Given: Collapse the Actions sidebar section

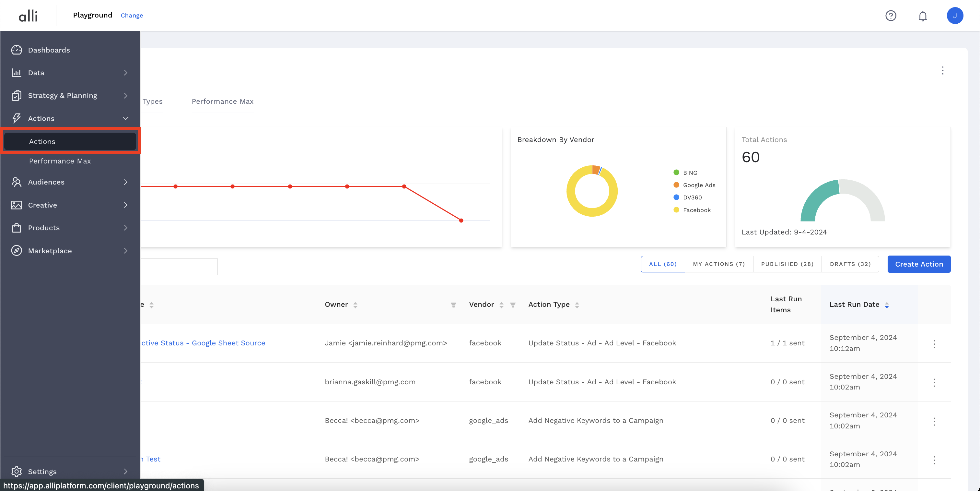Looking at the screenshot, I should [125, 118].
